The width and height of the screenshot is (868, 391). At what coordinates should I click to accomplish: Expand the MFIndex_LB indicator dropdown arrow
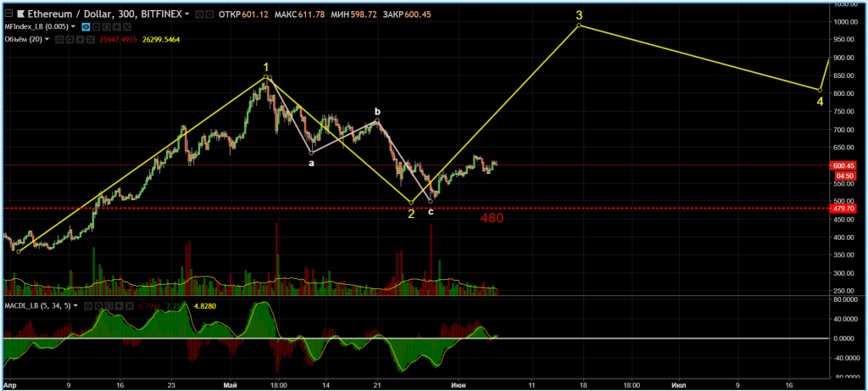(73, 27)
